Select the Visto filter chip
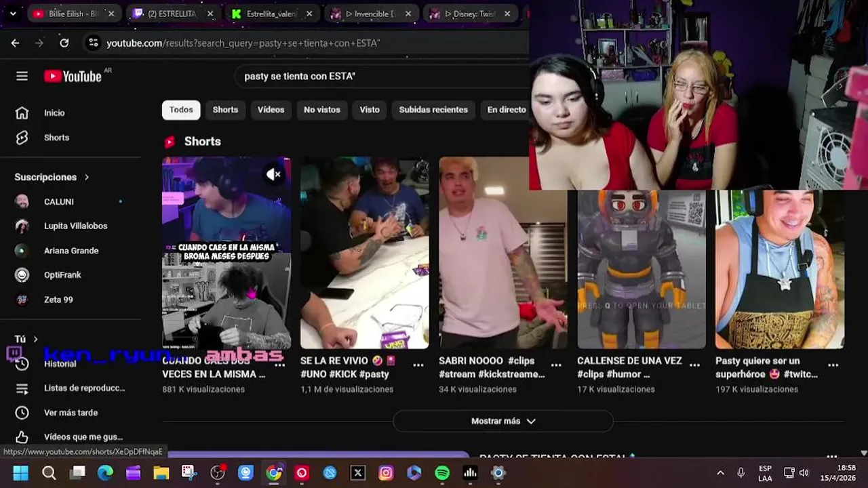Image resolution: width=868 pixels, height=488 pixels. pyautogui.click(x=370, y=110)
